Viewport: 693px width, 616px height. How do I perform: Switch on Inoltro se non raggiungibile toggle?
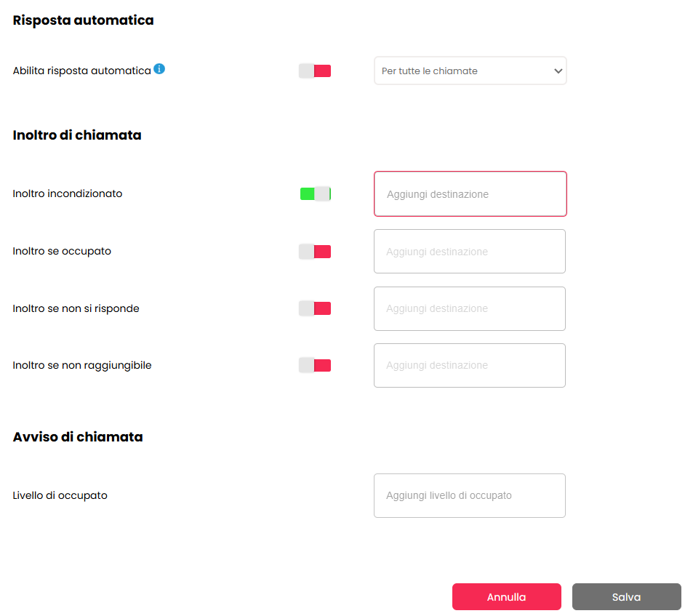pos(315,365)
